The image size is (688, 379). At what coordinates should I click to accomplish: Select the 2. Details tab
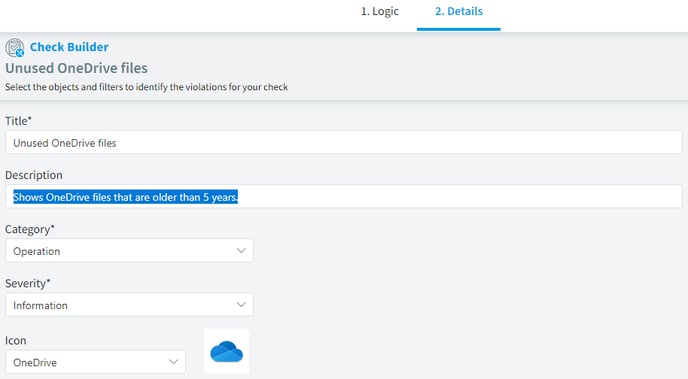point(459,11)
